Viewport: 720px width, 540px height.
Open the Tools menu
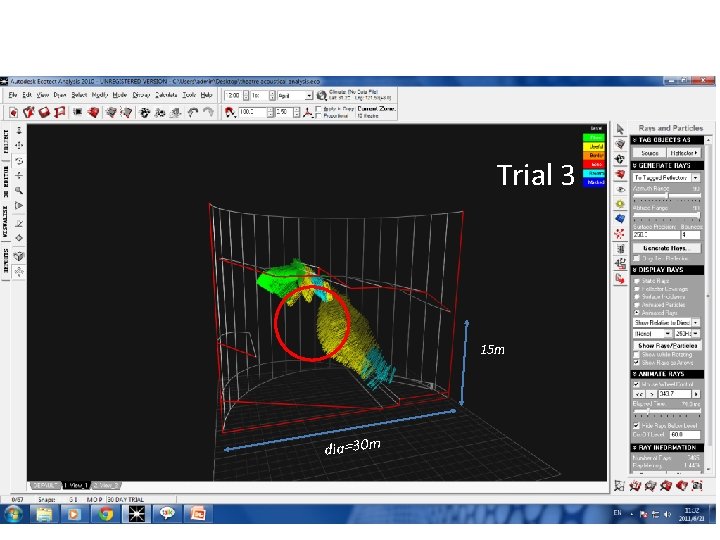189,95
